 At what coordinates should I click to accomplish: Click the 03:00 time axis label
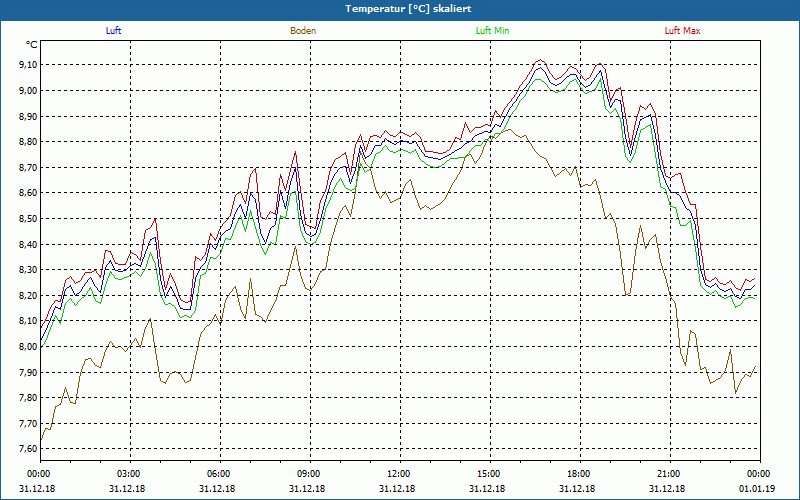pos(130,473)
